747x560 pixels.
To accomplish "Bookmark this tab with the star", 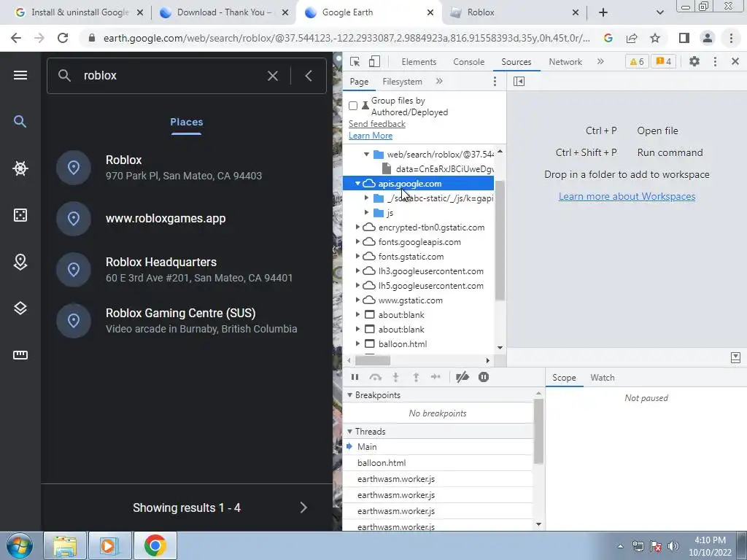I will click(655, 38).
